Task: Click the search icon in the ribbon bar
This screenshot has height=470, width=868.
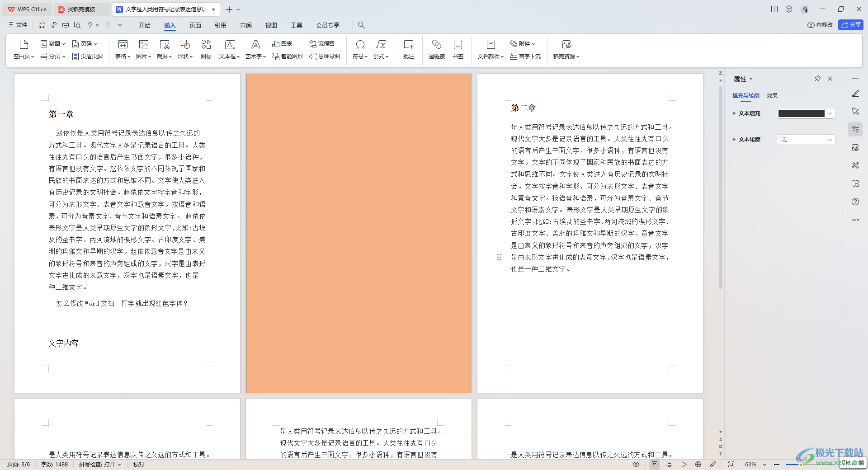Action: tap(361, 25)
